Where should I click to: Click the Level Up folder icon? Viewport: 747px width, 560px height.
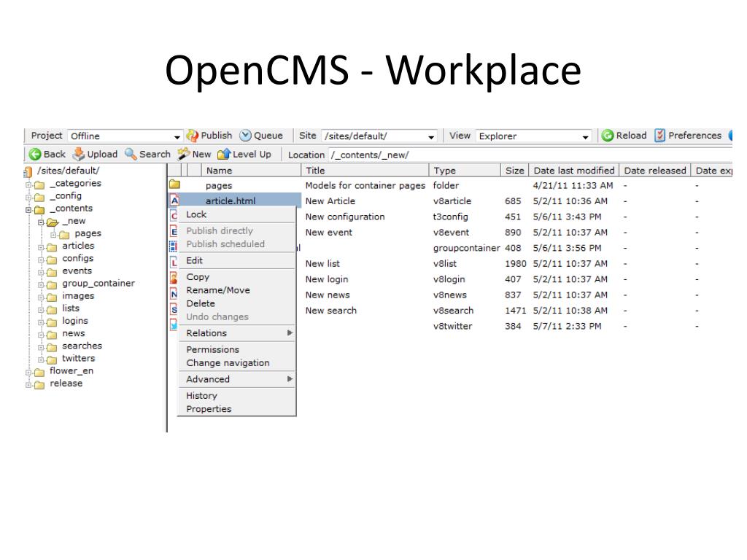coord(224,154)
